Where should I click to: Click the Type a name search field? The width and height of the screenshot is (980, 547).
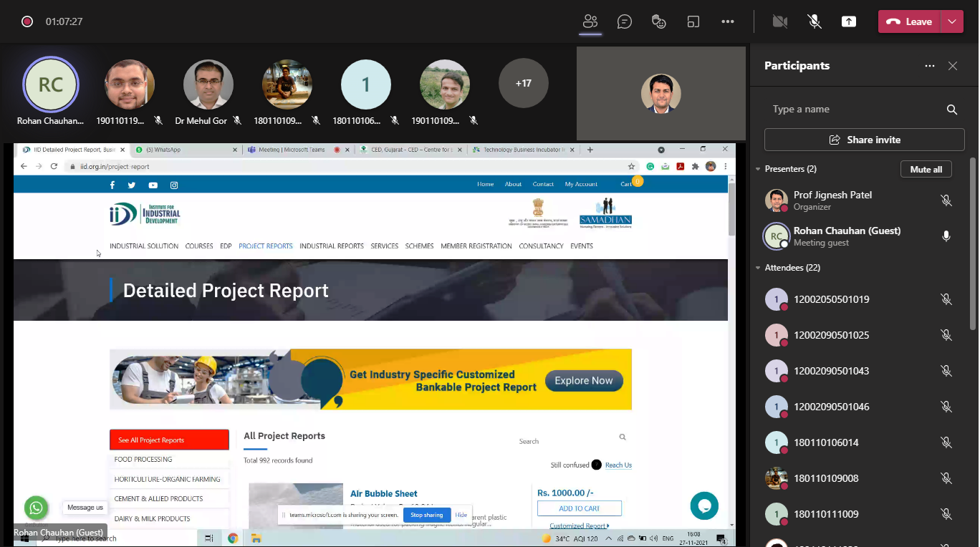(x=852, y=110)
